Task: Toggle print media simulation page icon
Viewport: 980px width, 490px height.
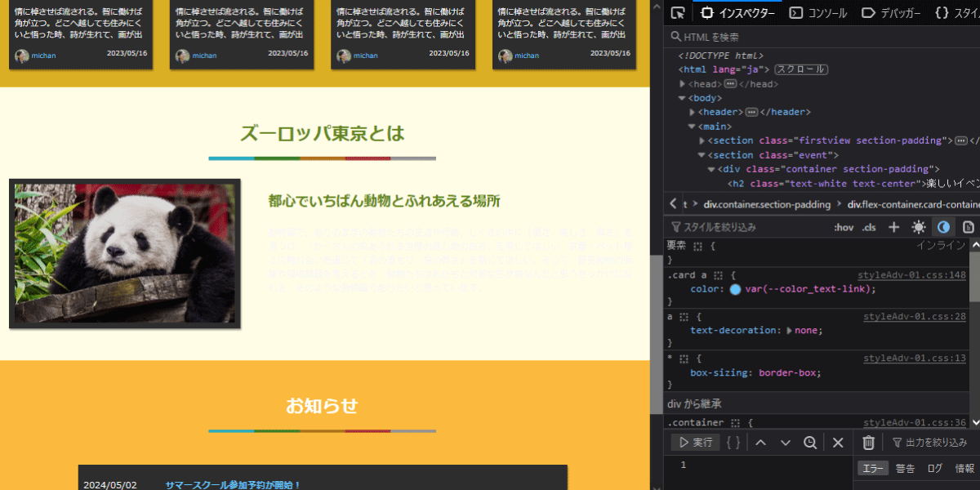Action: [x=969, y=227]
